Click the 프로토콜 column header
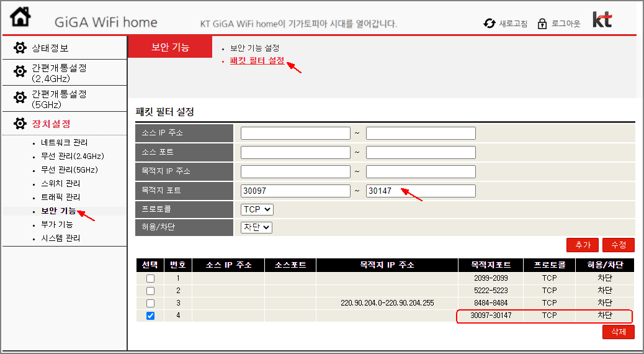 point(550,265)
